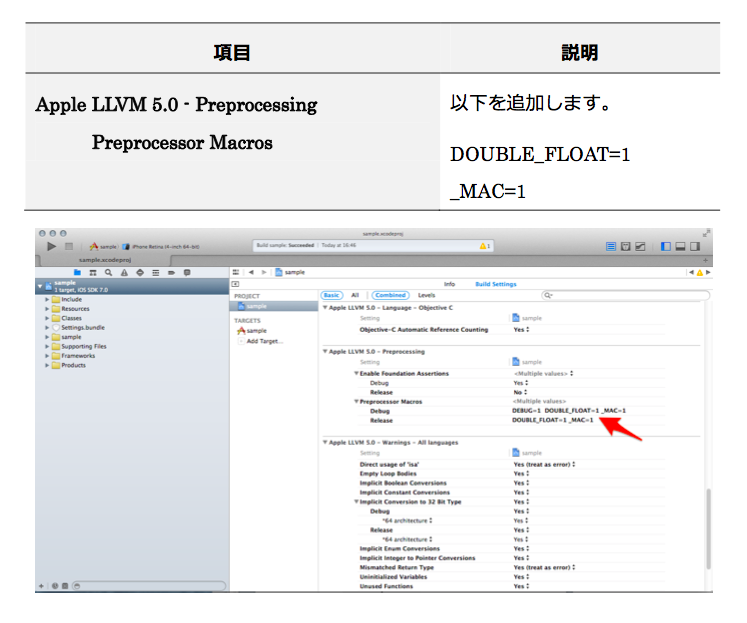Open Objective-C Automatic Reference Counting Yes popup
The width and height of the screenshot is (747, 623).
(521, 330)
